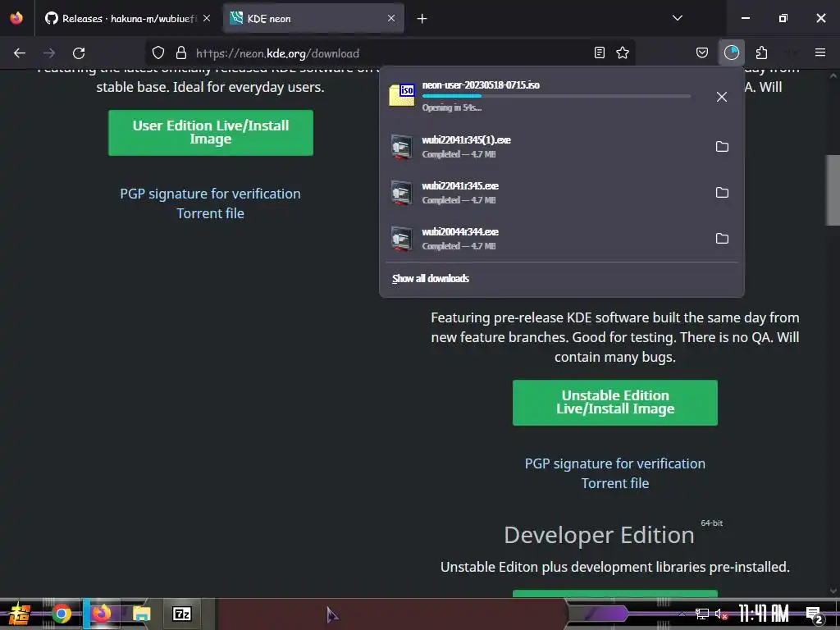Click Show all downloads

click(x=431, y=279)
